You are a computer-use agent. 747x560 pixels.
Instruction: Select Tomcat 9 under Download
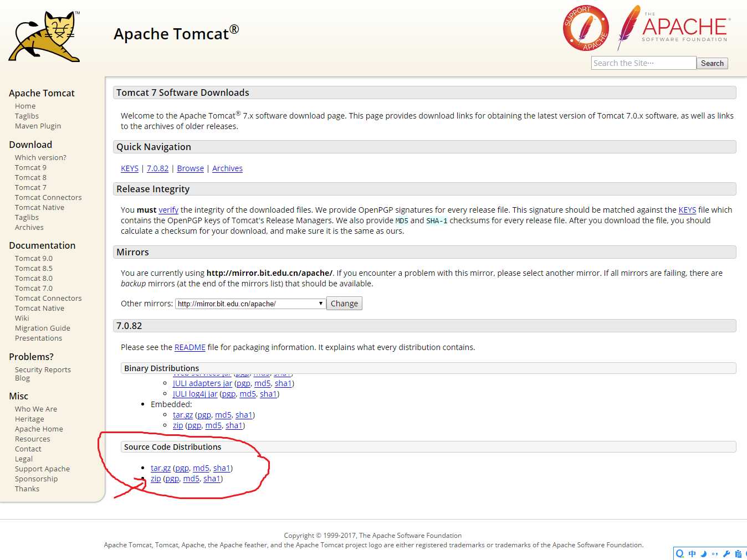tap(30, 167)
